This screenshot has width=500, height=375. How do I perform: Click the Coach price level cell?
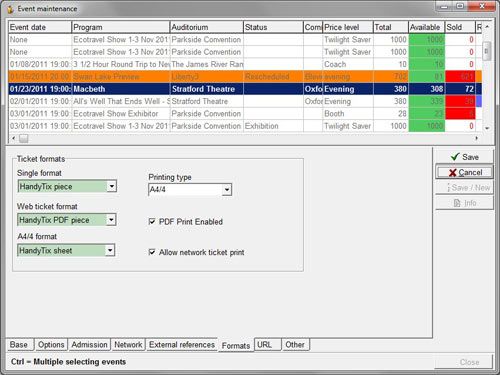[x=348, y=64]
